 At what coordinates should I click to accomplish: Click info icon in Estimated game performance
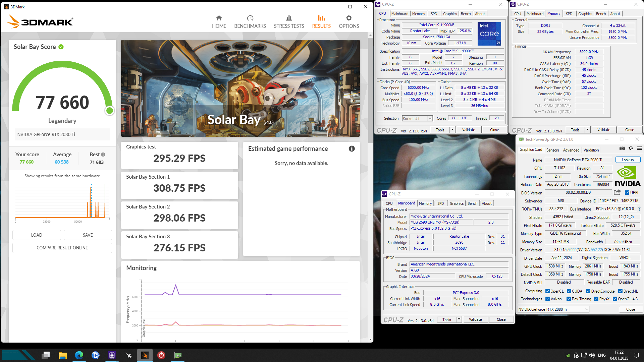coord(352,148)
